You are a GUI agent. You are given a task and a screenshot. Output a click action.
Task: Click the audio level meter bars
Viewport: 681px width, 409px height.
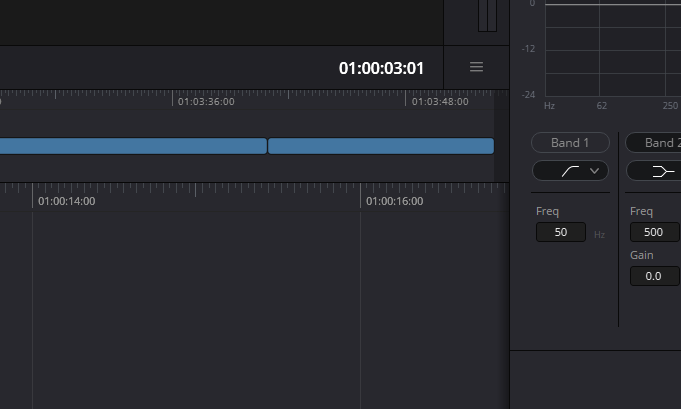pyautogui.click(x=487, y=16)
